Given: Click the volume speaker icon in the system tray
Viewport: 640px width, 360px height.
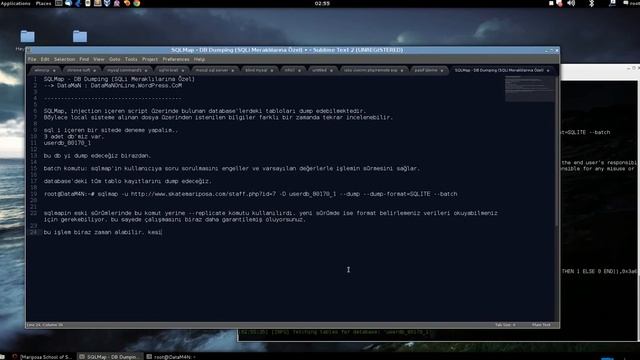Looking at the screenshot, I should click(571, 3).
